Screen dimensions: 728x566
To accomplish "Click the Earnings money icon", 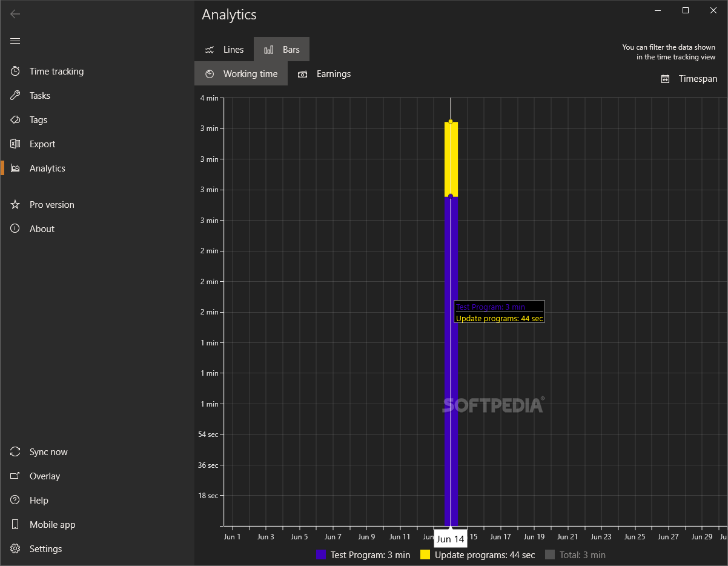I will pyautogui.click(x=303, y=74).
